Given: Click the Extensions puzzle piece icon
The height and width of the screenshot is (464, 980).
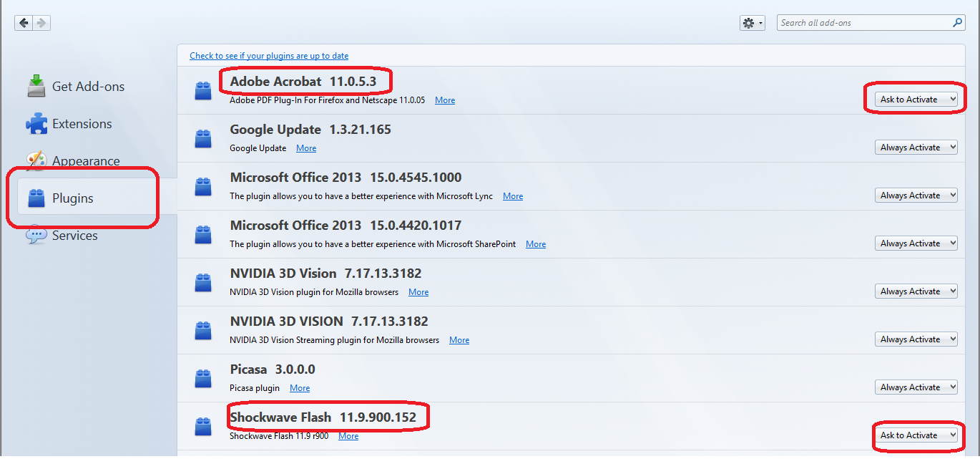Looking at the screenshot, I should pyautogui.click(x=36, y=123).
